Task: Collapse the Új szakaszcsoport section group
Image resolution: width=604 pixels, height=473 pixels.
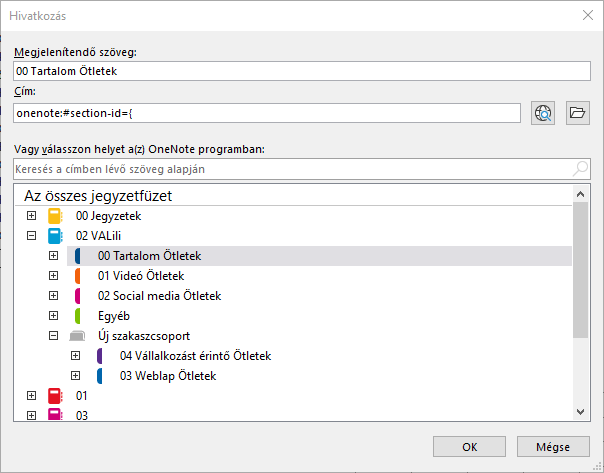Action: click(53, 336)
